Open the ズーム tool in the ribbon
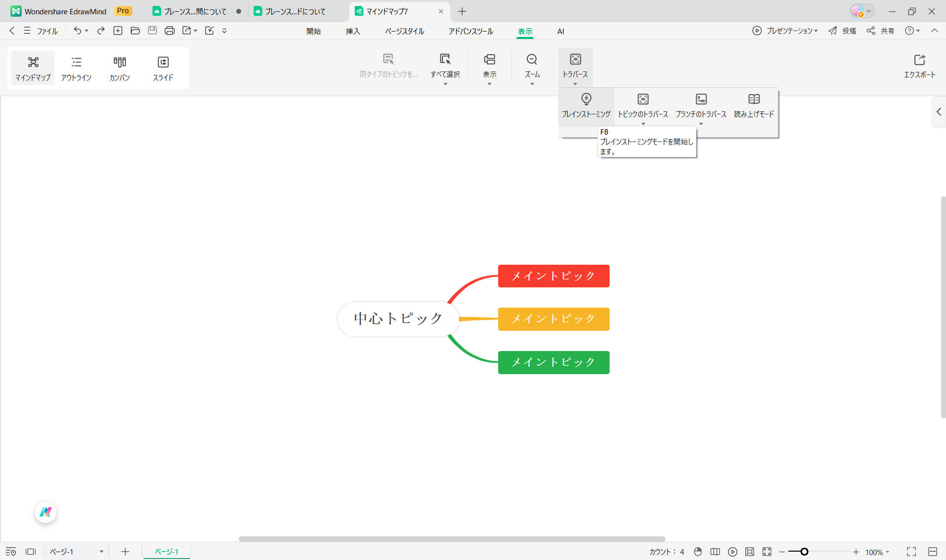Viewport: 946px width, 560px height. (x=532, y=68)
